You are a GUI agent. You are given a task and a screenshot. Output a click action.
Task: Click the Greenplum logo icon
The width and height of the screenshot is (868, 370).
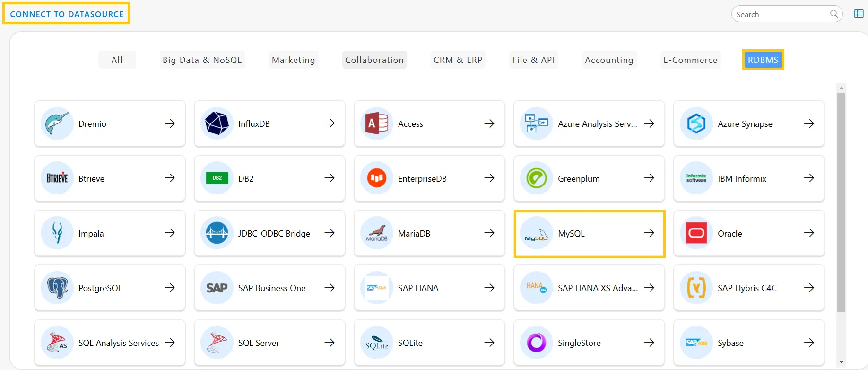coord(537,178)
